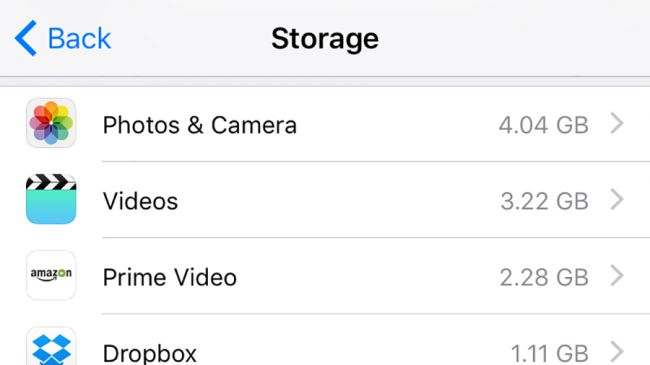Click the gray strip under navigation bar
This screenshot has width=650, height=365.
(x=325, y=82)
